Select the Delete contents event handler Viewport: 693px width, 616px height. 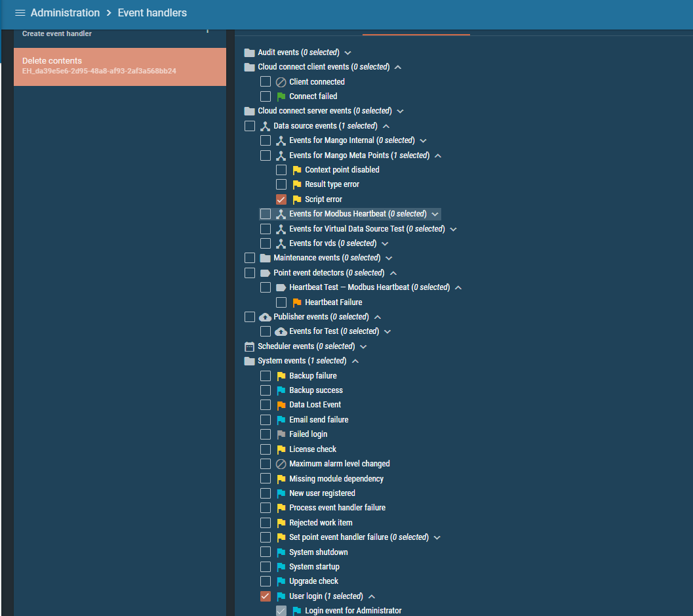point(120,67)
